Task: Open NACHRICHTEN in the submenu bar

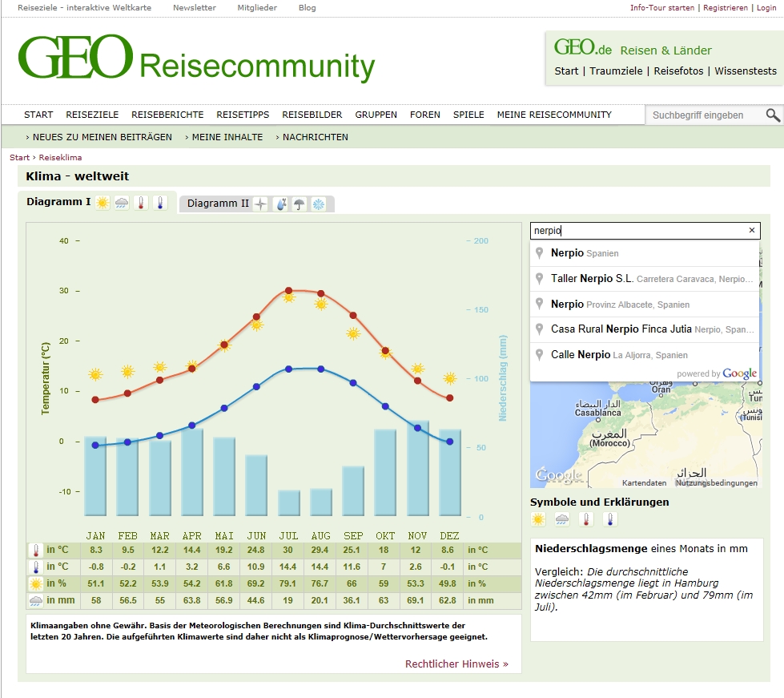Action: coord(315,137)
